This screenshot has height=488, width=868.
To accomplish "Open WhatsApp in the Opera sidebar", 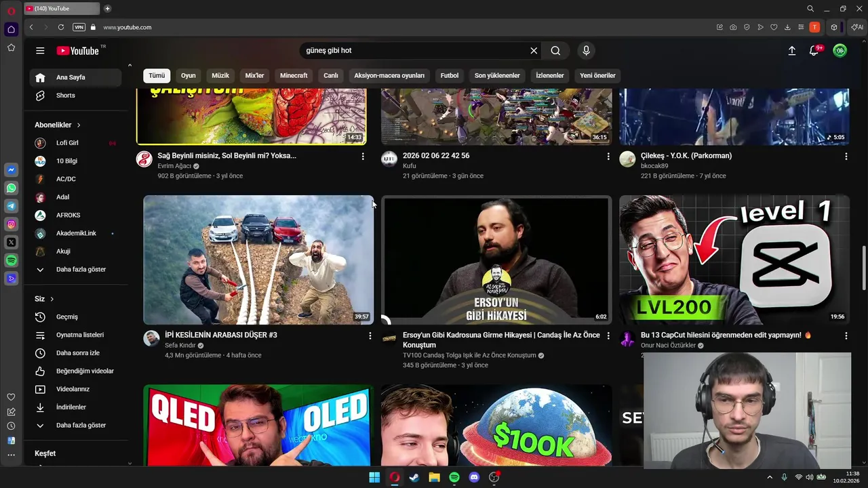I will pos(11,188).
